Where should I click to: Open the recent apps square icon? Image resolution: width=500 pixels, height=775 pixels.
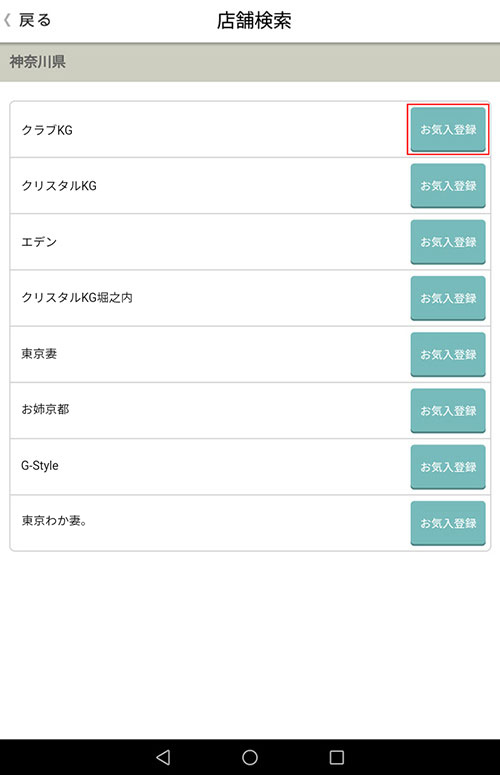[337, 757]
